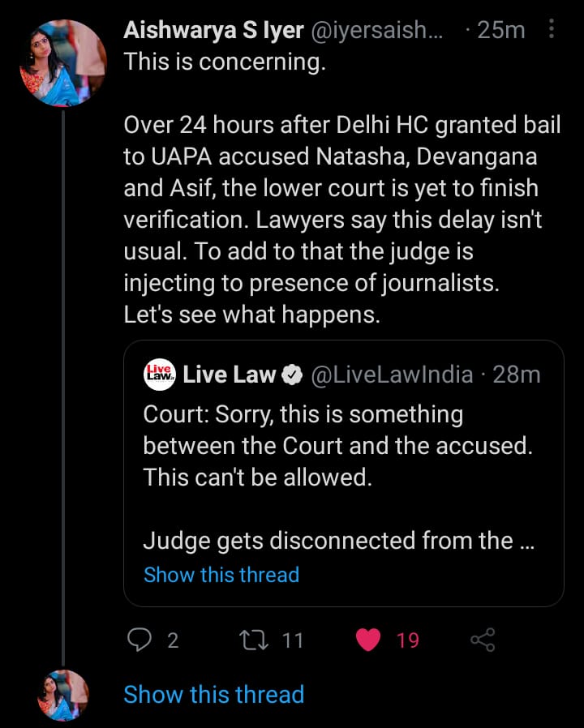
Task: Click the Live Law logo avatar
Action: pyautogui.click(x=158, y=374)
